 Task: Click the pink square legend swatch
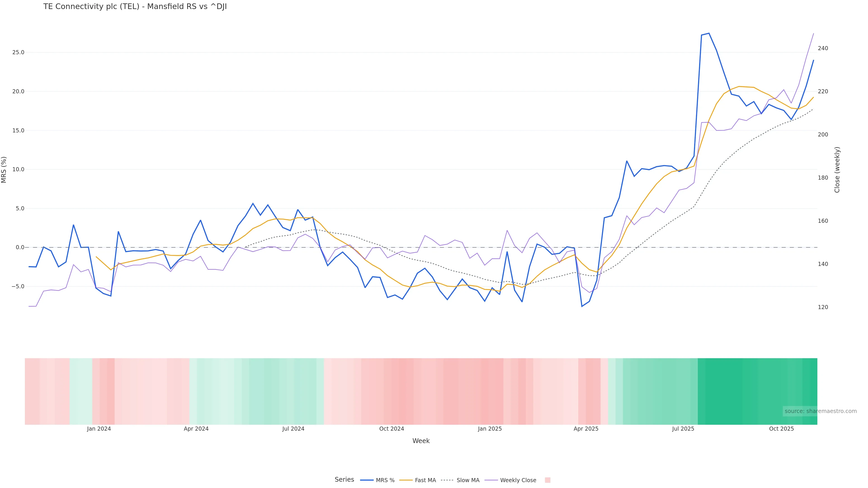[x=547, y=480]
